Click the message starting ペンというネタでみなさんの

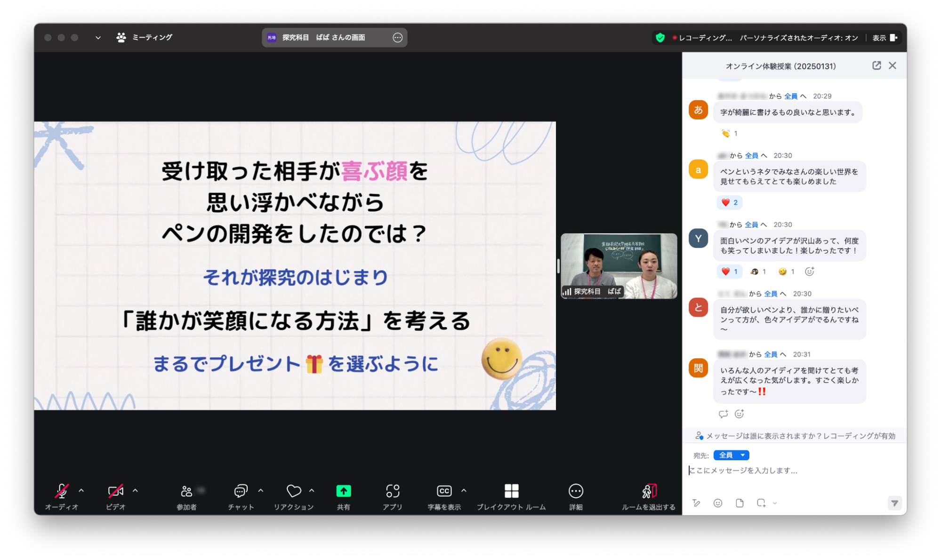(789, 176)
